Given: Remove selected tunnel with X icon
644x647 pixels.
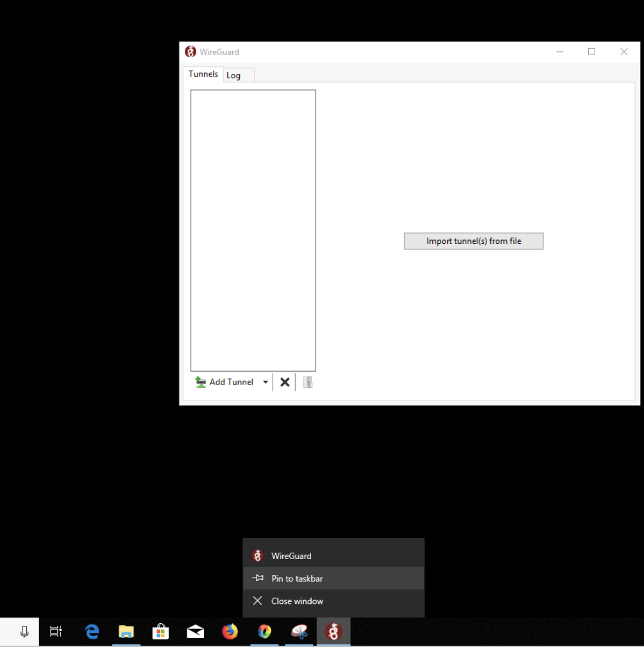Looking at the screenshot, I should coord(285,382).
